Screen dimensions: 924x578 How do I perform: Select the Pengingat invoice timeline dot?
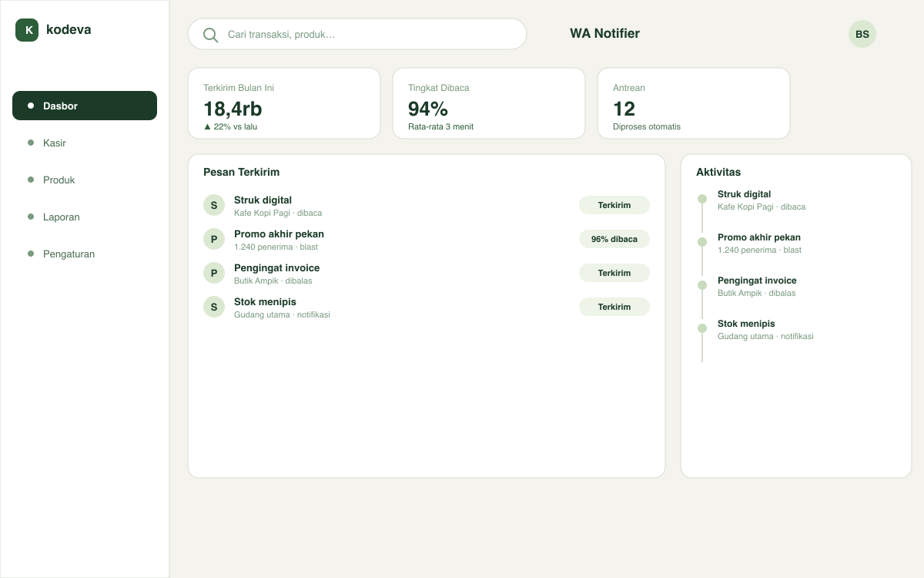[702, 285]
